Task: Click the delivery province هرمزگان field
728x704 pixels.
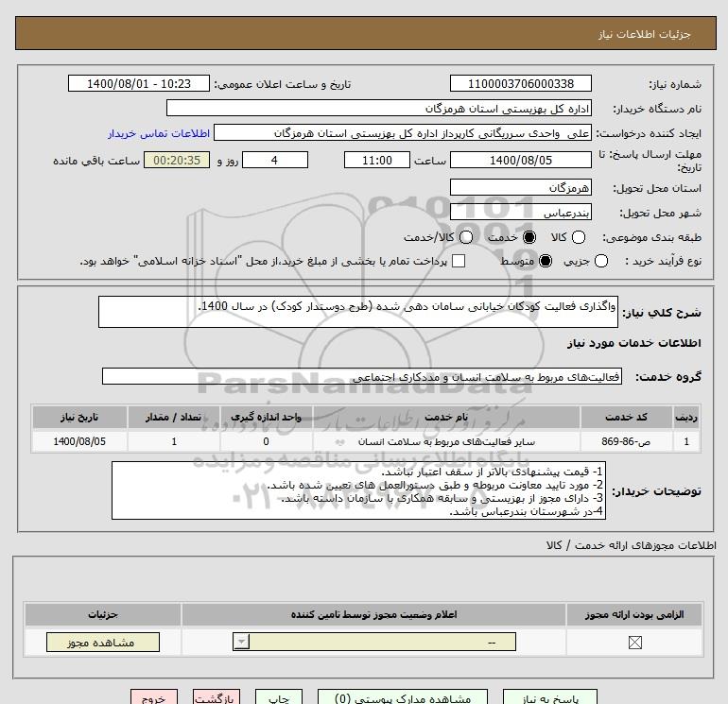Action: coord(520,187)
